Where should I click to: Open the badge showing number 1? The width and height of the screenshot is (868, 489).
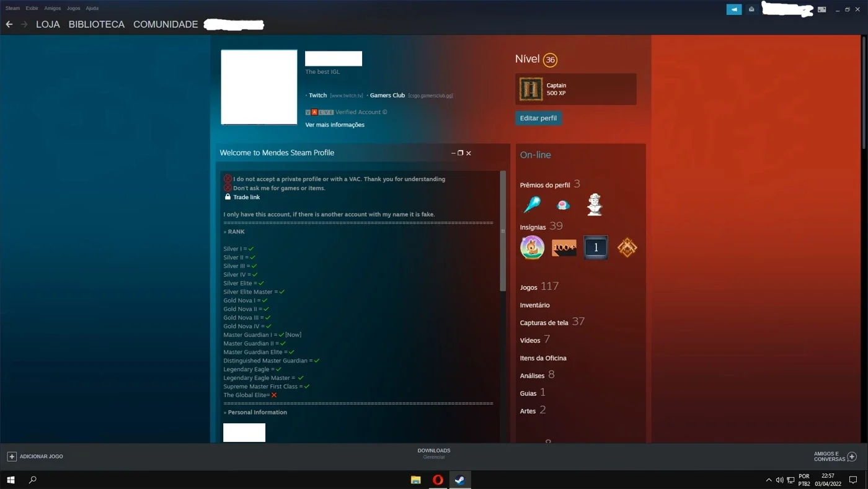(x=596, y=248)
